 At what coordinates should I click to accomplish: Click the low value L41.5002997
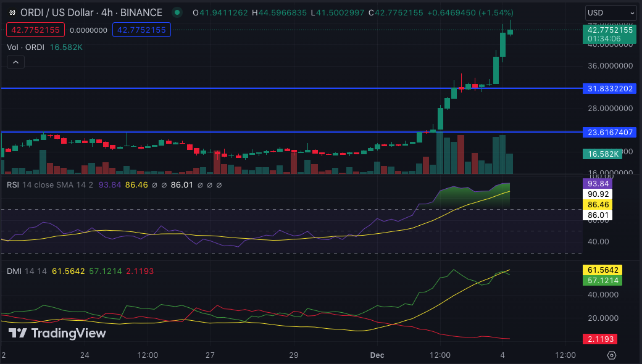pyautogui.click(x=338, y=13)
